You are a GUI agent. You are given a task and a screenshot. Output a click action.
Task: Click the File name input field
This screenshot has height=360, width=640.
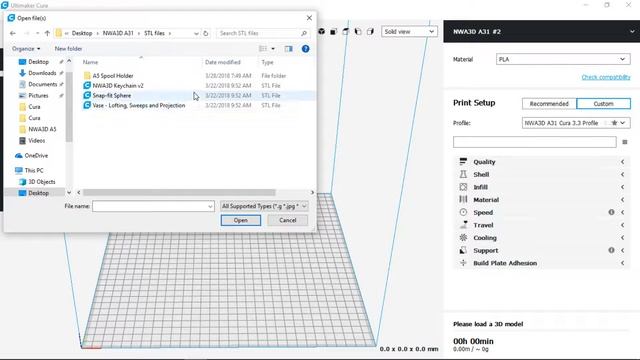pyautogui.click(x=153, y=206)
